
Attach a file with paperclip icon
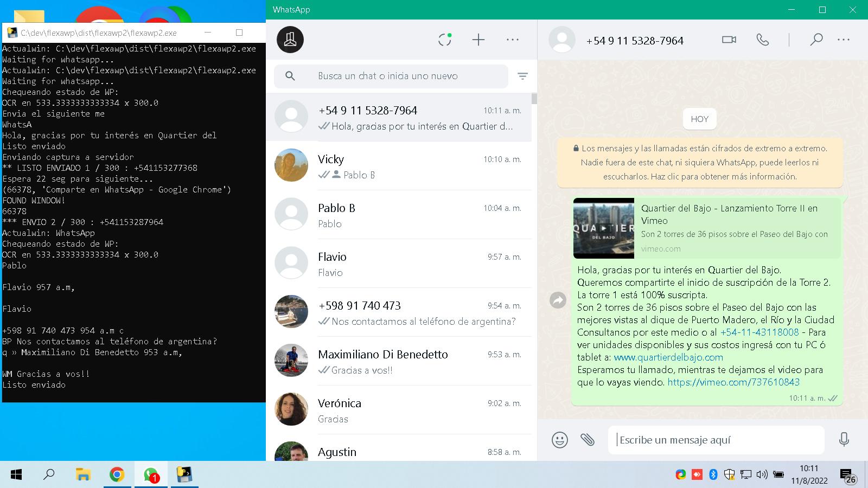(x=588, y=439)
